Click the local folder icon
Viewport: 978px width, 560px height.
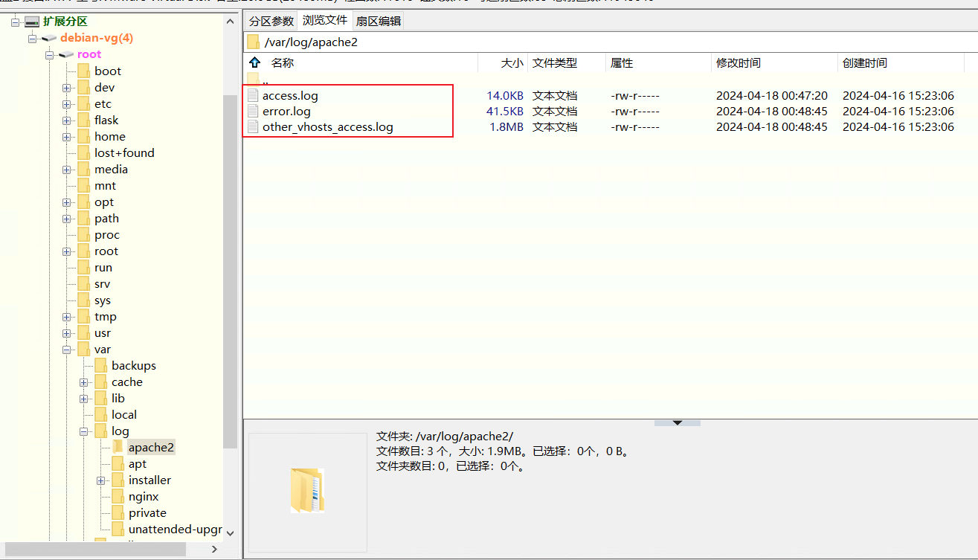pyautogui.click(x=100, y=414)
